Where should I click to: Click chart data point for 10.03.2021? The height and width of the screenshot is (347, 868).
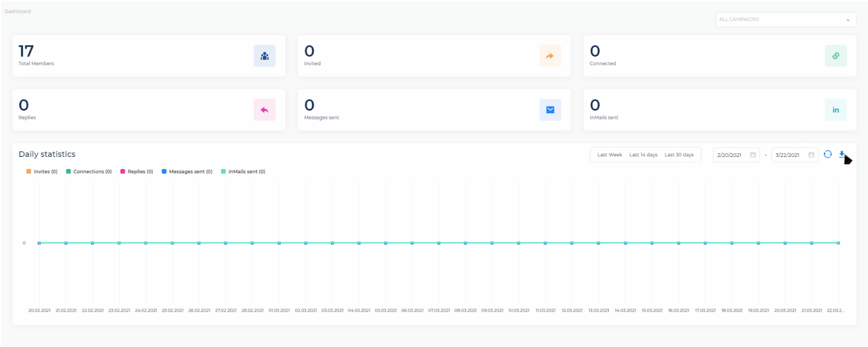(519, 243)
